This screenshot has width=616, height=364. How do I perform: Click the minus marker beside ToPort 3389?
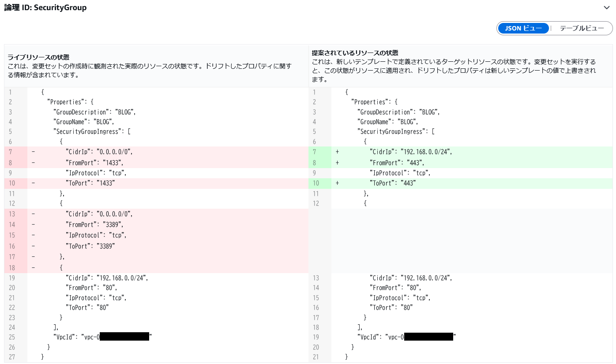pos(34,246)
